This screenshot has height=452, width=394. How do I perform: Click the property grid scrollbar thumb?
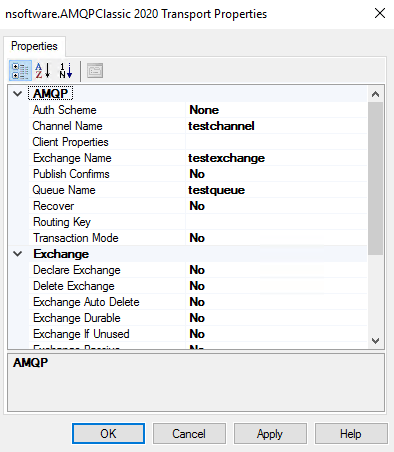[x=375, y=179]
